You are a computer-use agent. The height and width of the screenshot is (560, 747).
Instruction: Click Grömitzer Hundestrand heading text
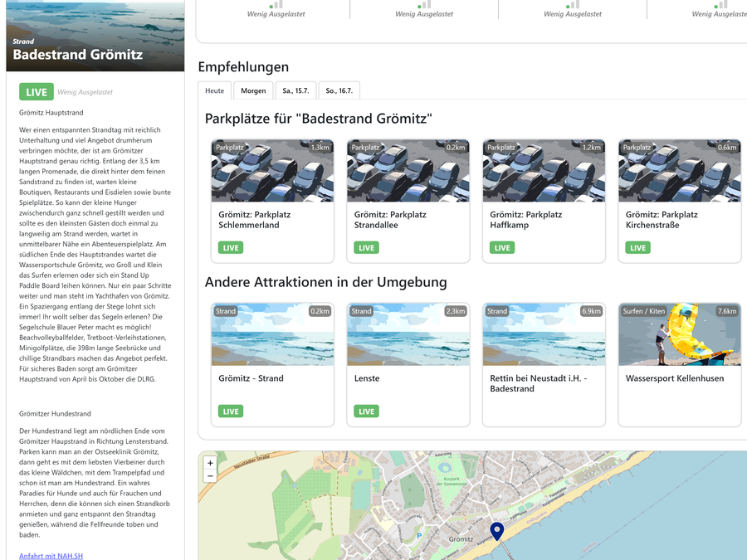tap(55, 414)
